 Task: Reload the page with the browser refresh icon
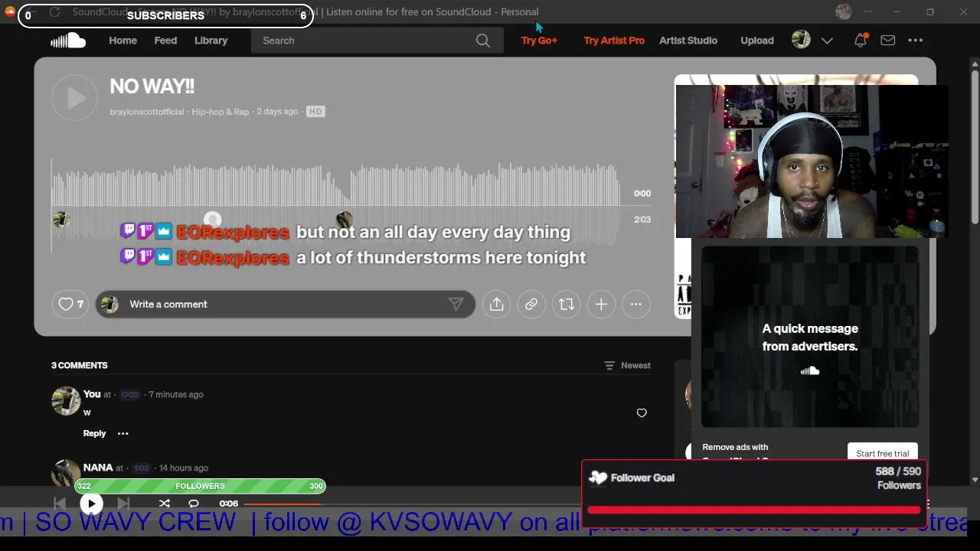(54, 12)
